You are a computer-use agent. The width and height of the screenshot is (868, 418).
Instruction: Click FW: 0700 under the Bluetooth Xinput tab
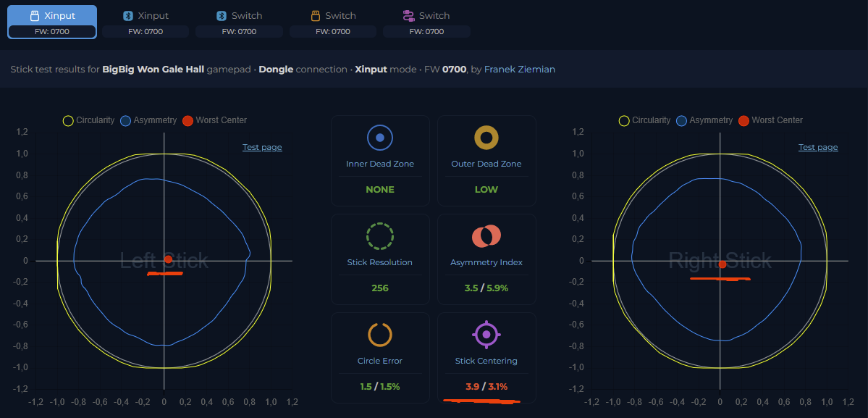click(146, 32)
